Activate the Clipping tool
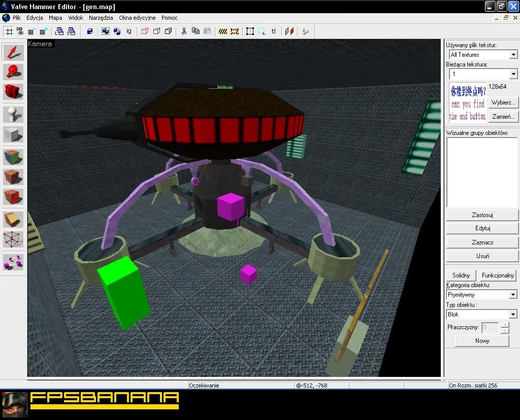The width and height of the screenshot is (520, 420). click(13, 220)
